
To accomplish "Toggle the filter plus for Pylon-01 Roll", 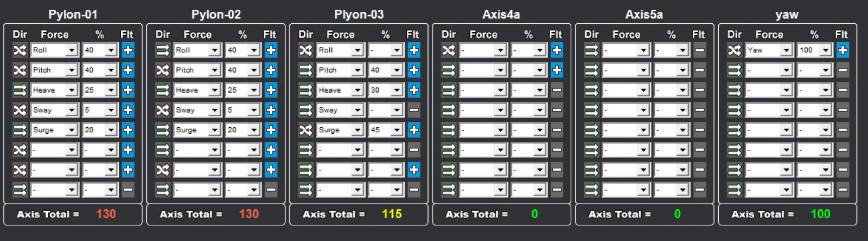I will point(128,50).
